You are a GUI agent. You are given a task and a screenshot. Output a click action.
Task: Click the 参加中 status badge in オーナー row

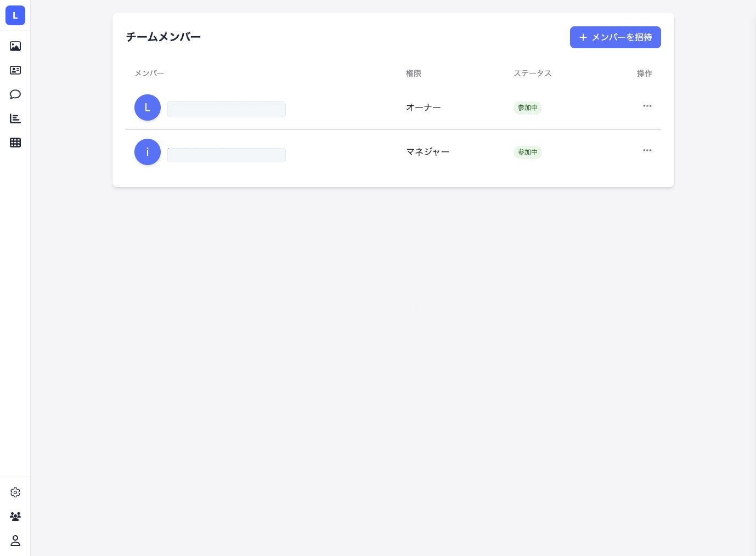point(528,108)
